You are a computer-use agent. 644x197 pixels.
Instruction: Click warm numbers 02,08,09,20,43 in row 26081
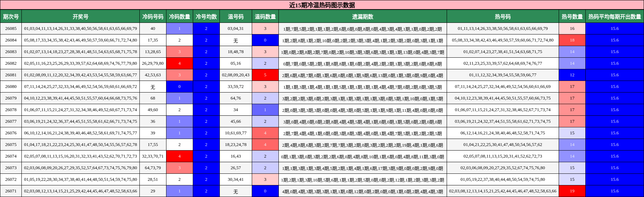coord(236,75)
